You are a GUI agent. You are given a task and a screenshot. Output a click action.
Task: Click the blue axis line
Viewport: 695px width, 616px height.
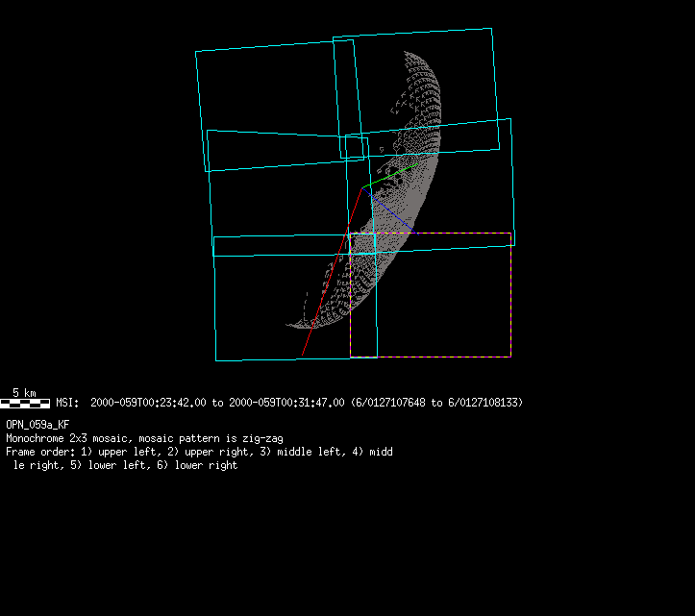(x=389, y=211)
